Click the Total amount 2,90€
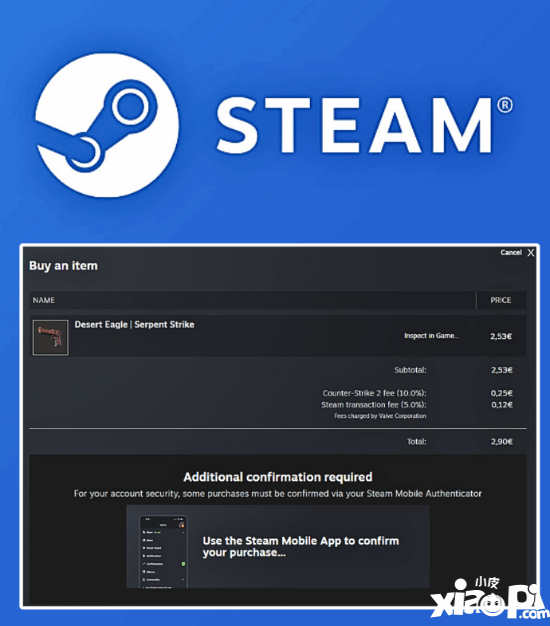 502,442
